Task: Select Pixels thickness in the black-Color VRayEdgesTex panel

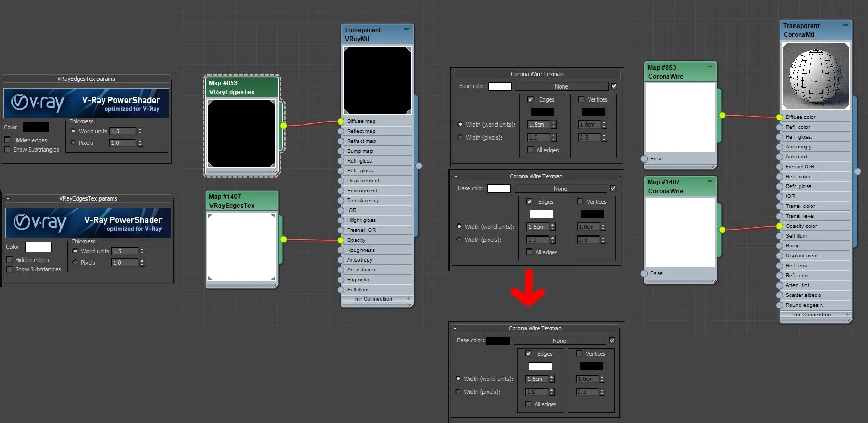Action: (x=73, y=143)
